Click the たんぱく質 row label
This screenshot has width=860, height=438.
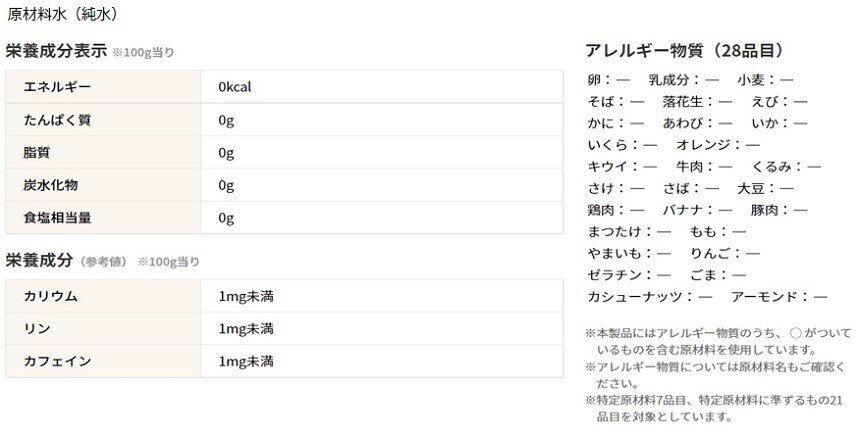57,120
